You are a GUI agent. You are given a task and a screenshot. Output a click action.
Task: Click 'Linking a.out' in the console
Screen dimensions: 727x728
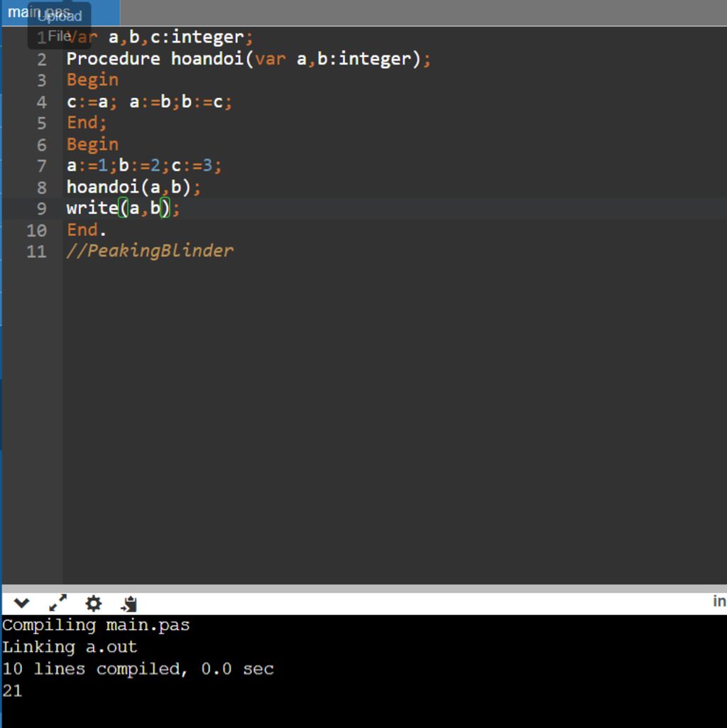70,647
